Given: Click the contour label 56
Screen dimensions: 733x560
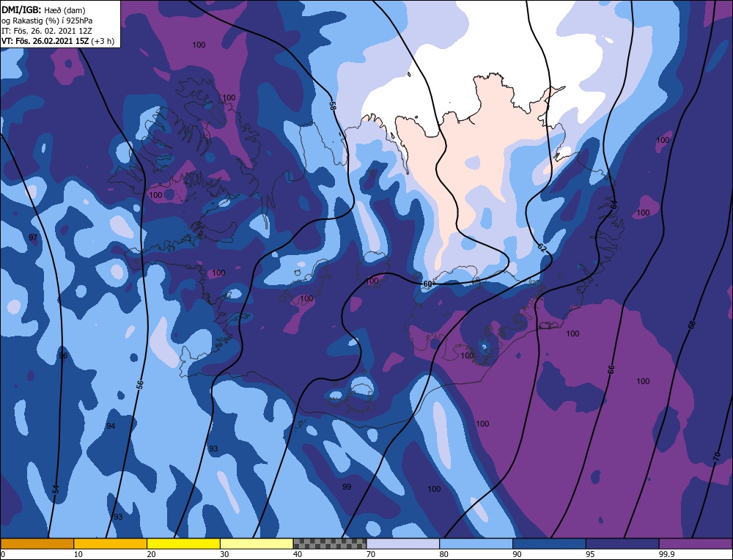Looking at the screenshot, I should pos(140,385).
